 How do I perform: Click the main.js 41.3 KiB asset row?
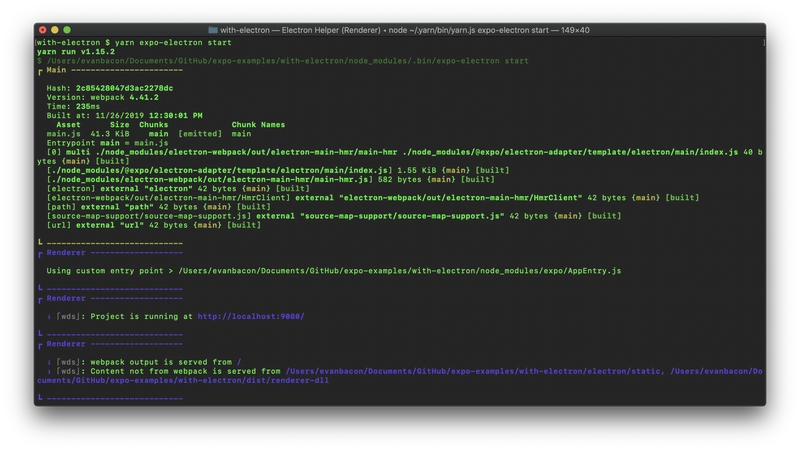tap(148, 134)
